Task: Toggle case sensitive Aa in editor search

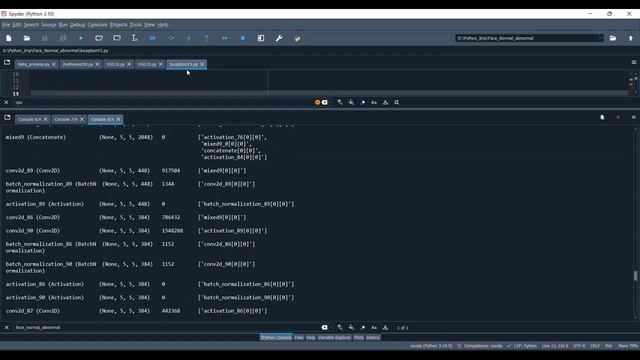Action: (x=374, y=102)
